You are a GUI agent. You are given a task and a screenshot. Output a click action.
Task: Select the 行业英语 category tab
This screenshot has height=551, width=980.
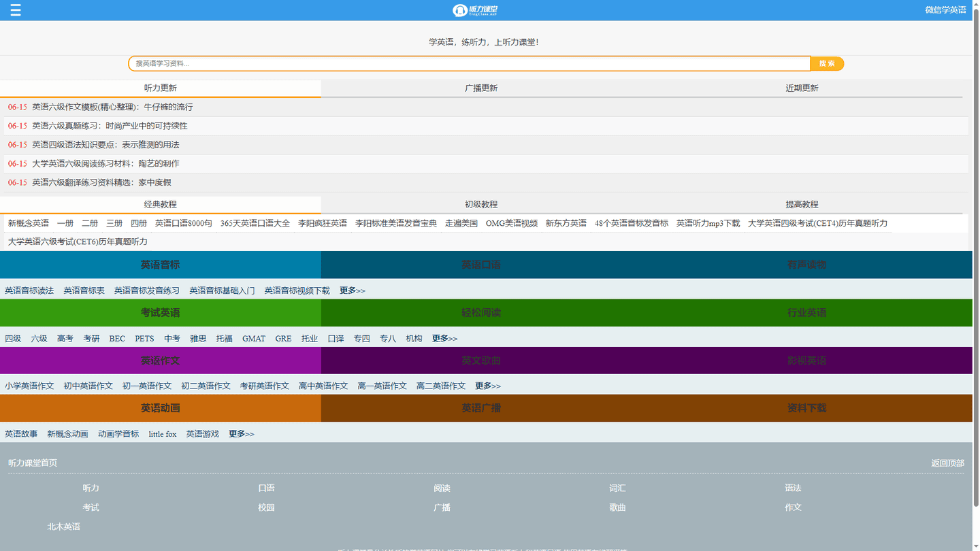pyautogui.click(x=807, y=313)
